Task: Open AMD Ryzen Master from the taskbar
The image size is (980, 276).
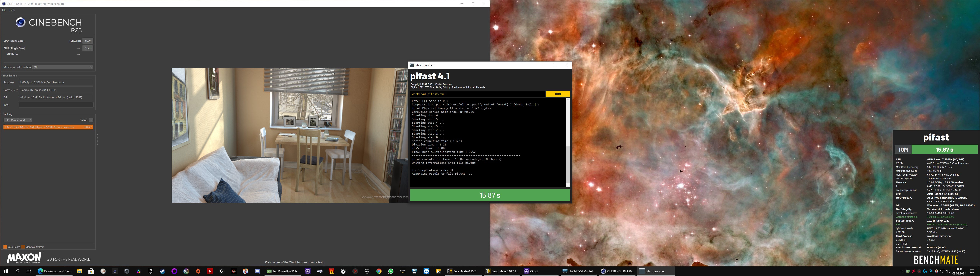Action: [234, 271]
